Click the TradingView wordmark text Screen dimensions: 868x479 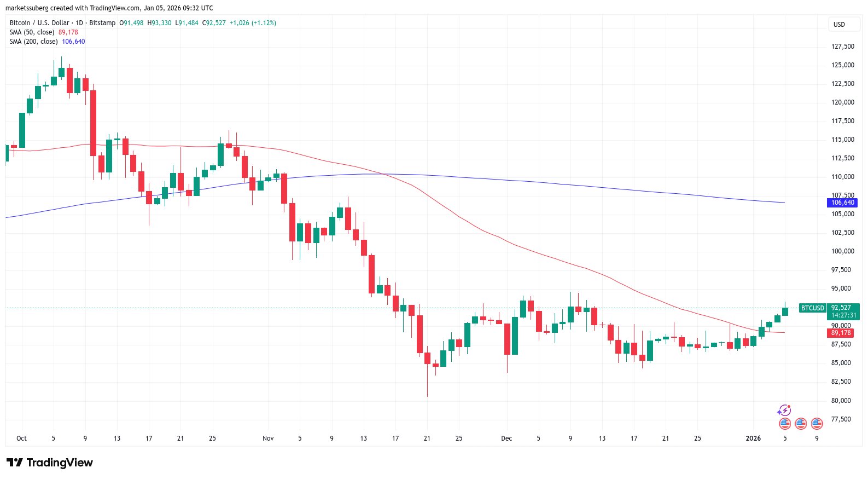point(60,463)
